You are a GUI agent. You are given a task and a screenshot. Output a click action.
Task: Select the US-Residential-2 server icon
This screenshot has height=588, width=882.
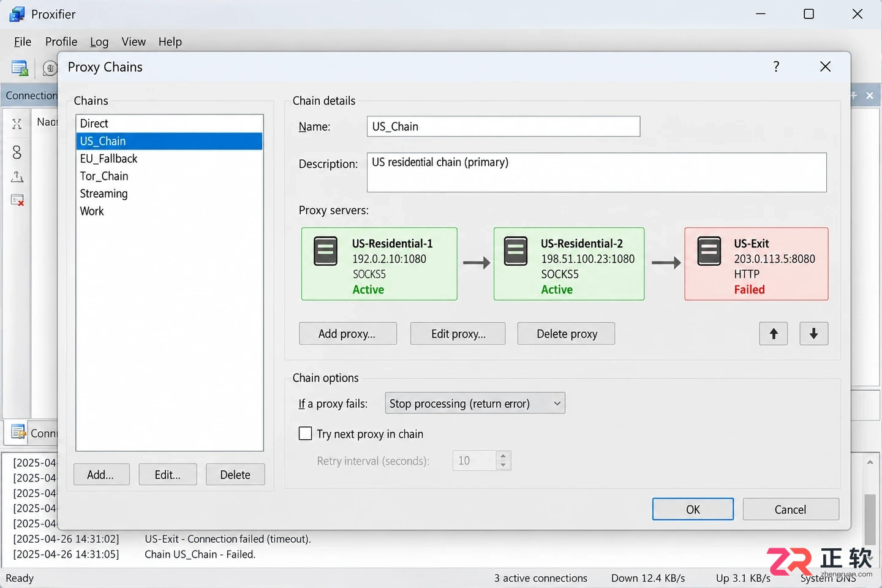tap(516, 251)
